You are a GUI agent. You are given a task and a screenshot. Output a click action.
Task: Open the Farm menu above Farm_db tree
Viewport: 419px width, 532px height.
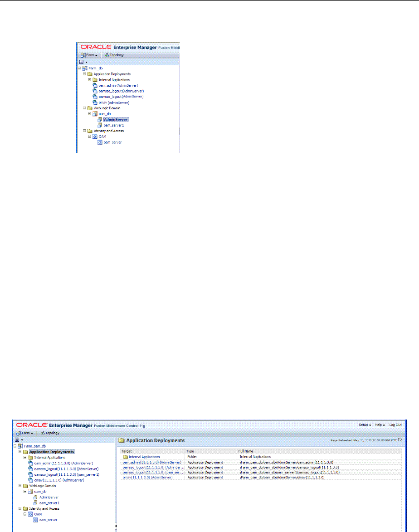(x=89, y=55)
